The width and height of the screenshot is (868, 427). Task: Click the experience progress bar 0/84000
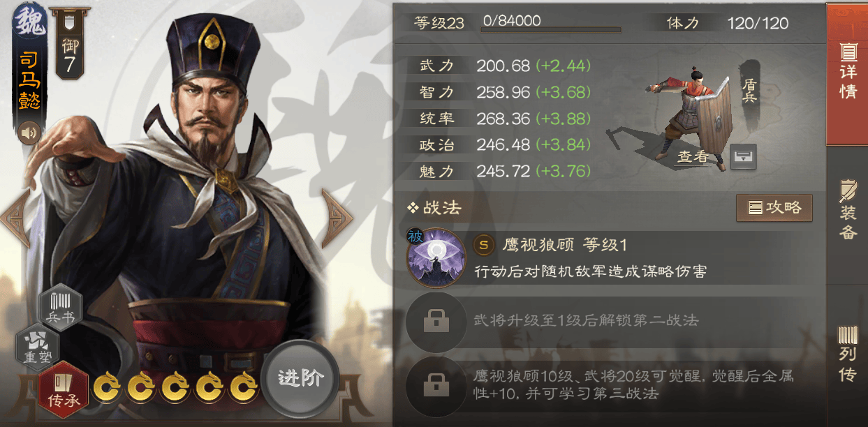550,29
